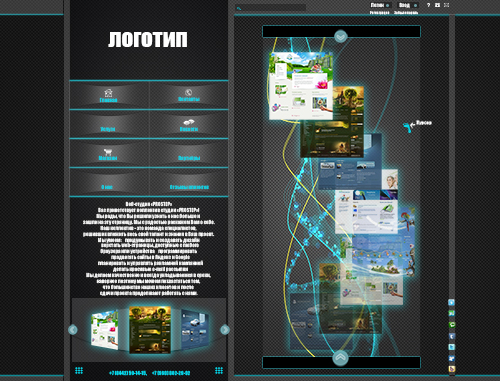This screenshot has width=500, height=381.
Task: Open the Контакты menu with phone icon
Action: pos(189,95)
